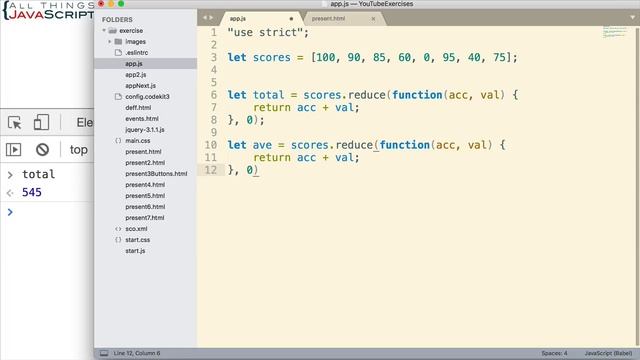Open the tab list dropdown arrow
The height and width of the screenshot is (360, 640).
tap(632, 18)
